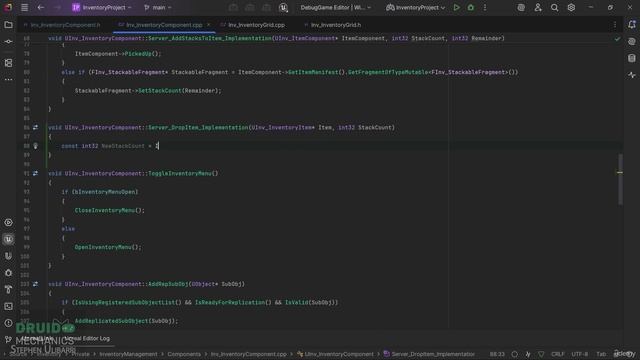640x360 pixels.
Task: Open the UTF-8 file encoding selector
Action: pyautogui.click(x=579, y=354)
